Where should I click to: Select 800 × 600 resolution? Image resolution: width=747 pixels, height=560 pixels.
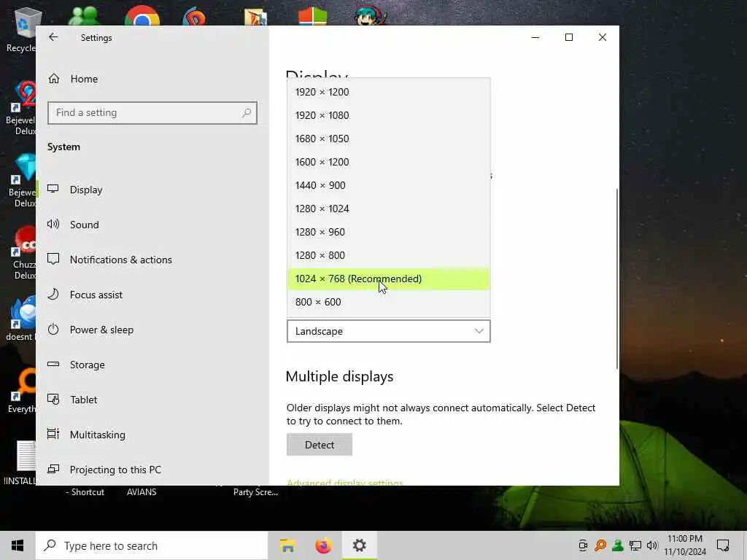(388, 302)
